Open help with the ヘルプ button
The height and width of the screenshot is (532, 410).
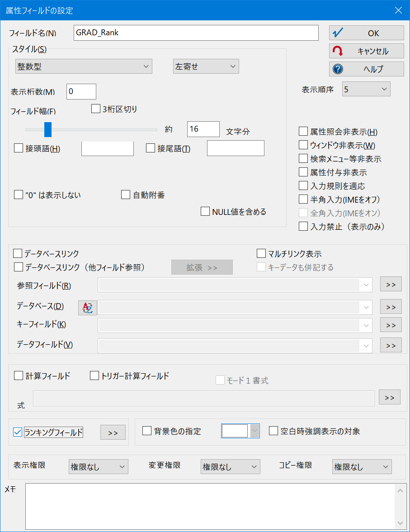[x=366, y=69]
